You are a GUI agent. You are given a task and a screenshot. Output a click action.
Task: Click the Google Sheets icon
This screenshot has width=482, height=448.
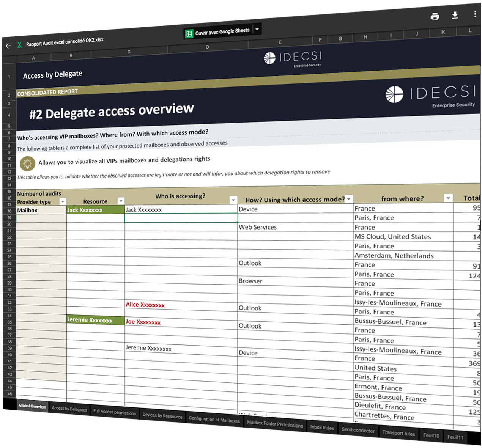click(189, 34)
